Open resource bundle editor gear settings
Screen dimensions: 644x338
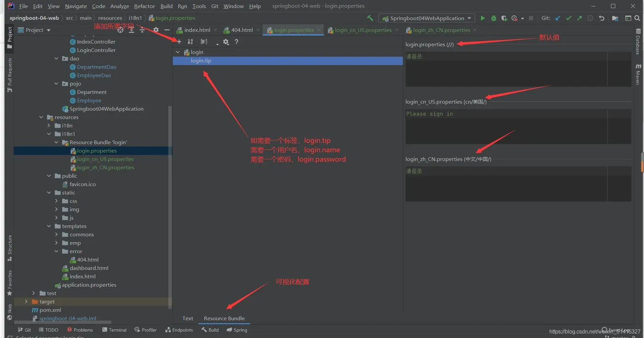tap(226, 42)
